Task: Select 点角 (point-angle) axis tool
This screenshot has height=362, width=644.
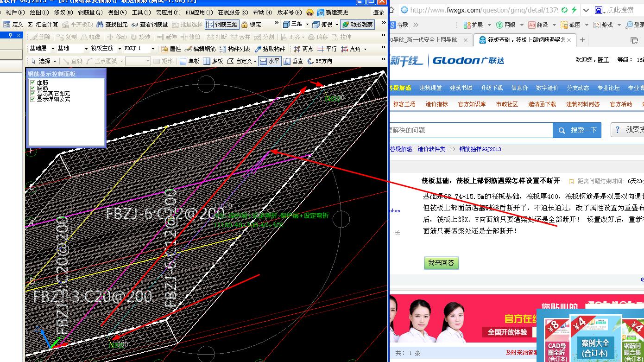Action: [351, 49]
